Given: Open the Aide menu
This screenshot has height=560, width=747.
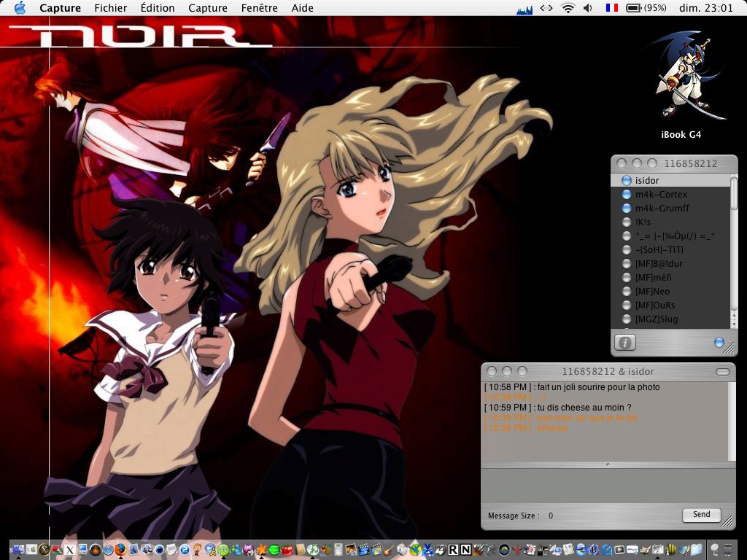Looking at the screenshot, I should point(303,7).
